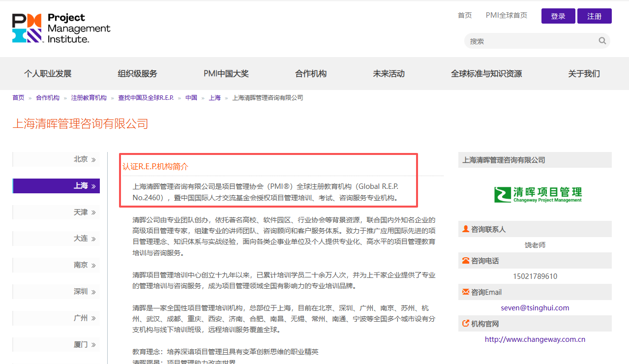Click the 咨询电话 label
Screen dimensions: 629x364
(485, 261)
